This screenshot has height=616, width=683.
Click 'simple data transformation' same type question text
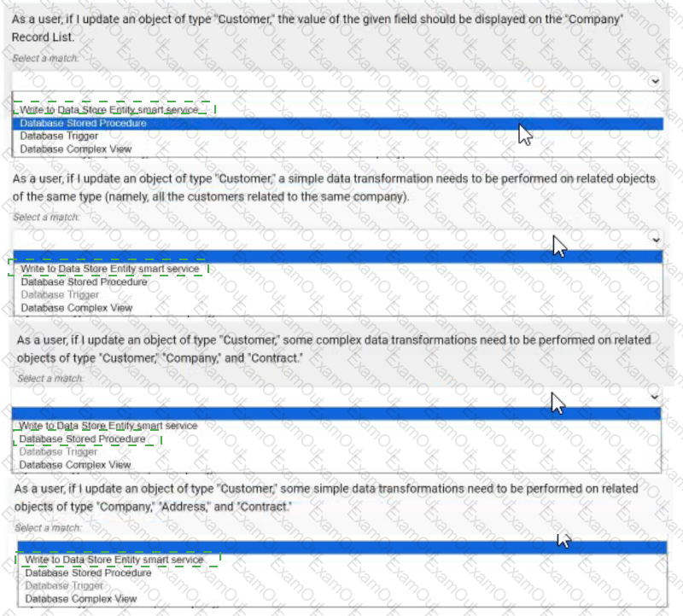point(334,188)
